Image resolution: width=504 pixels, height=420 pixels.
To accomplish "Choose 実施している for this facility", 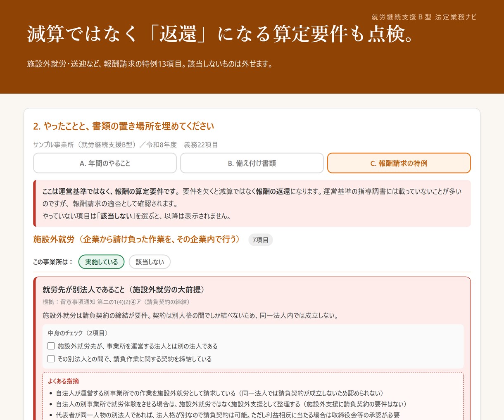I will pos(101,262).
